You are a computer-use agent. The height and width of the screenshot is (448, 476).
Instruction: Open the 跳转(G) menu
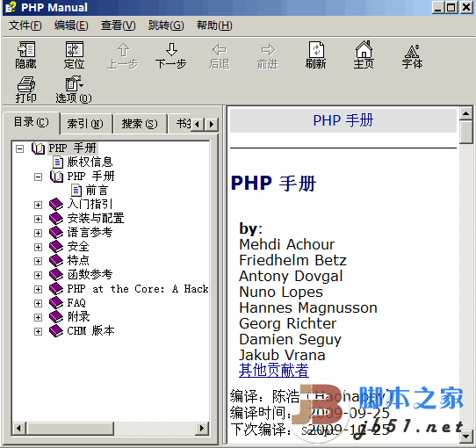click(166, 25)
